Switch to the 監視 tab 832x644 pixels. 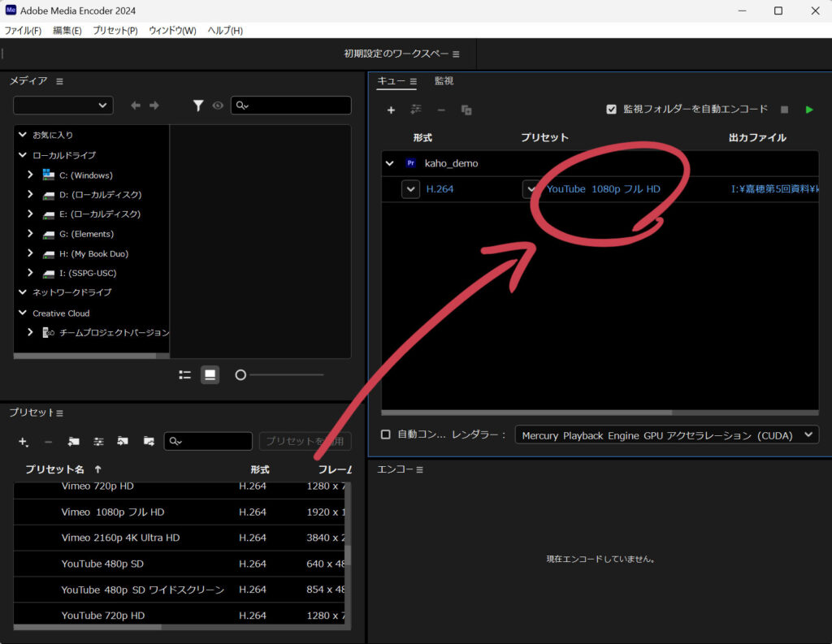(x=444, y=81)
